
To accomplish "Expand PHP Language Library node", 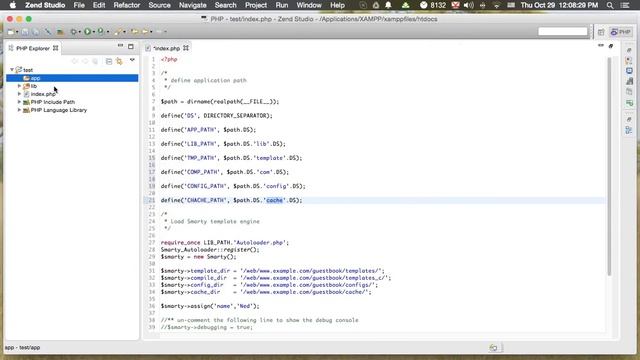I will click(x=19, y=110).
